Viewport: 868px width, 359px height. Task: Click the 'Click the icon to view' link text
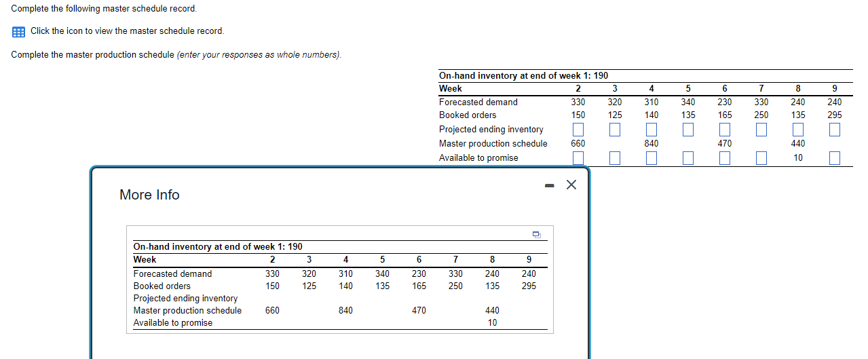coord(127,31)
